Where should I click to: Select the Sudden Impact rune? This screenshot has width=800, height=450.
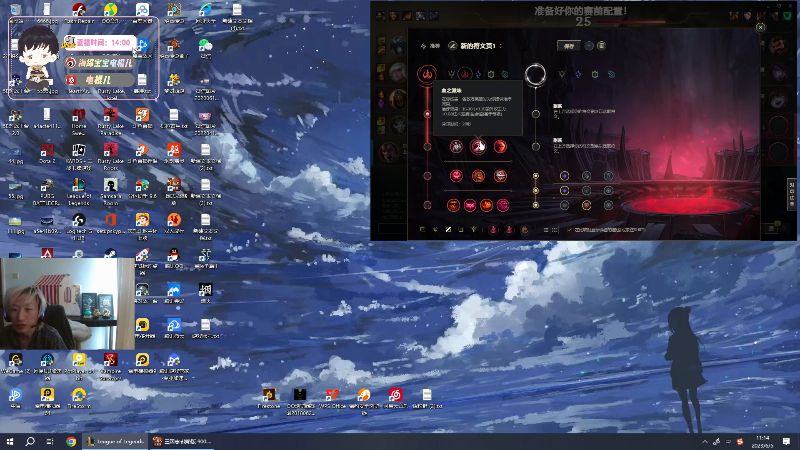pyautogui.click(x=500, y=147)
